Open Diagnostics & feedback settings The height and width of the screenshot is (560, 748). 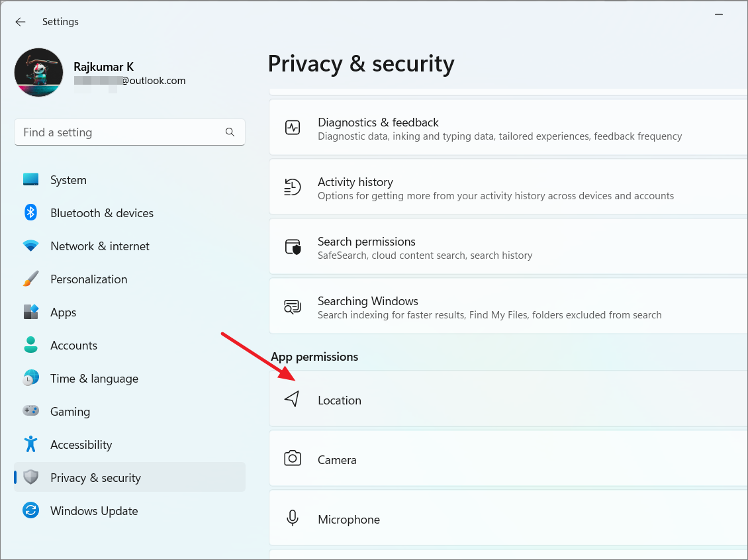508,127
